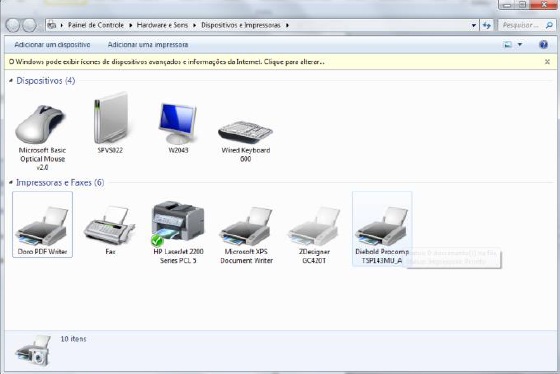
Task: Go to Hardware e Sons breadcrumb
Action: point(162,25)
